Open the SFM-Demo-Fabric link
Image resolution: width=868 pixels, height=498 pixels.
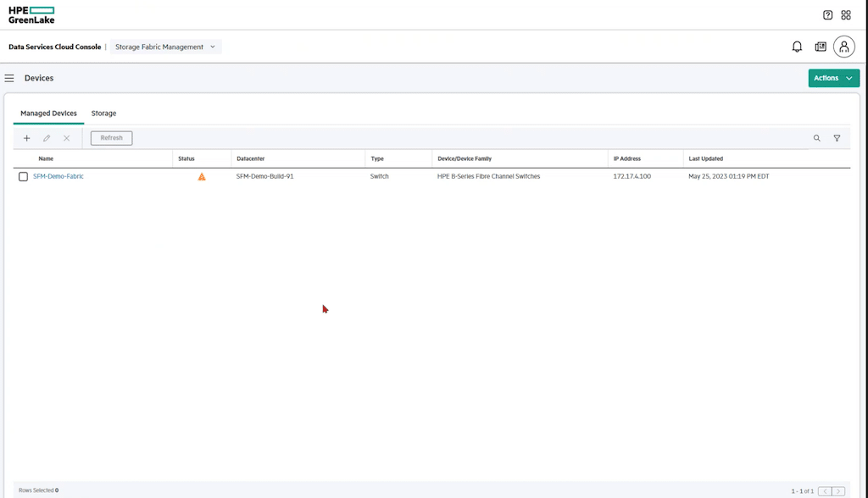point(58,176)
